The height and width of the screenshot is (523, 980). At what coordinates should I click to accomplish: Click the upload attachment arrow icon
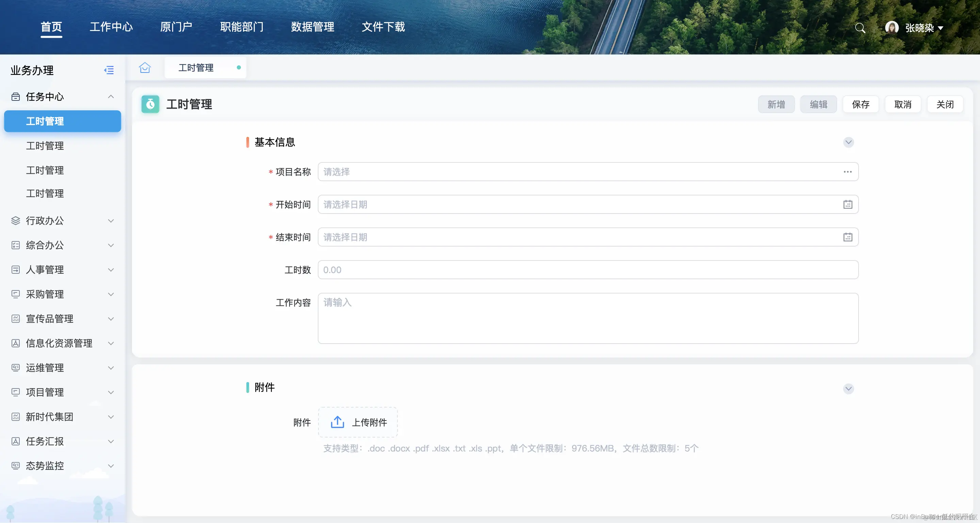click(337, 422)
